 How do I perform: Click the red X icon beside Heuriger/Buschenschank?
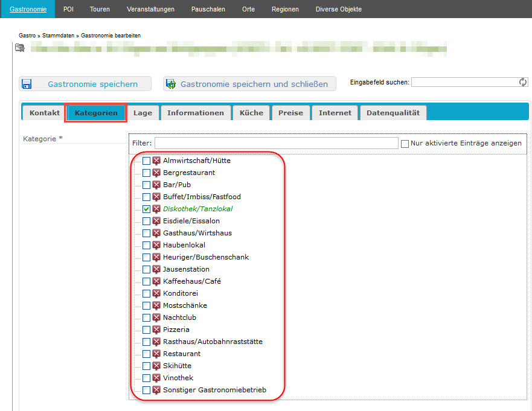point(156,257)
